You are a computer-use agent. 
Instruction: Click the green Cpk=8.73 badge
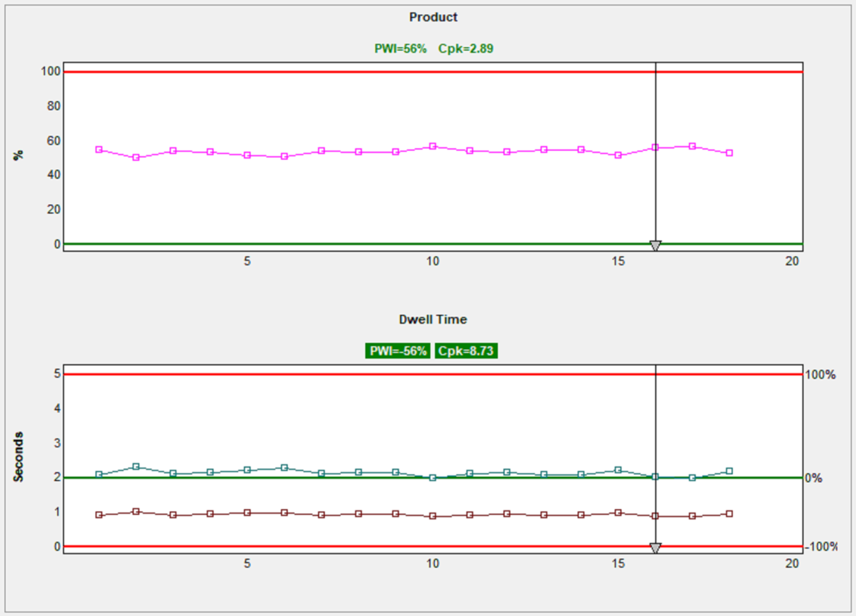click(466, 351)
